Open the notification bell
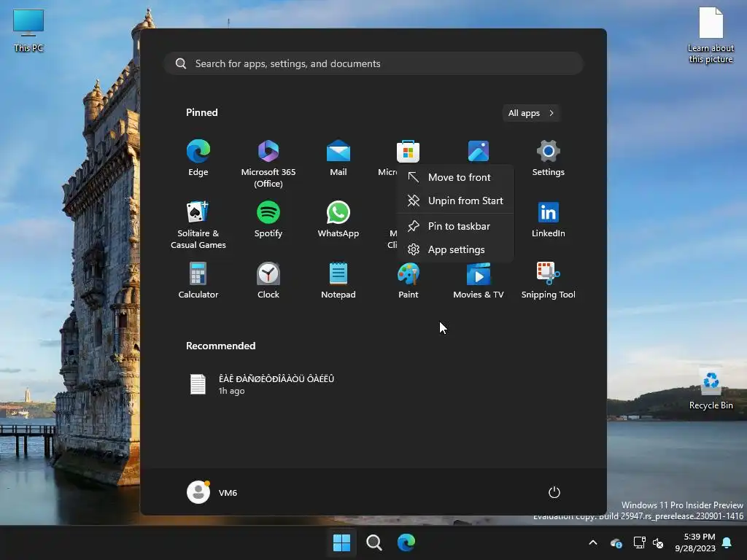This screenshot has width=747, height=560. pos(727,542)
